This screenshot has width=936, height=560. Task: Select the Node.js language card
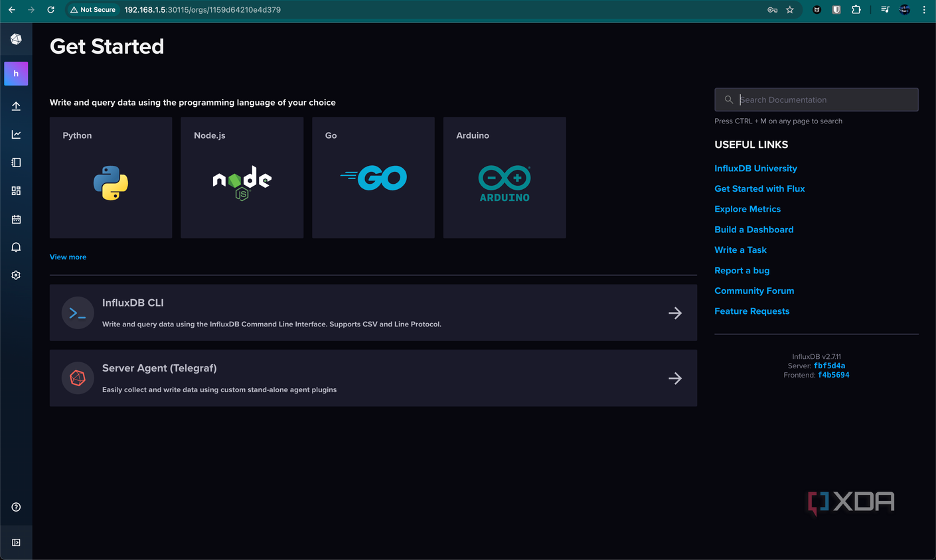242,178
